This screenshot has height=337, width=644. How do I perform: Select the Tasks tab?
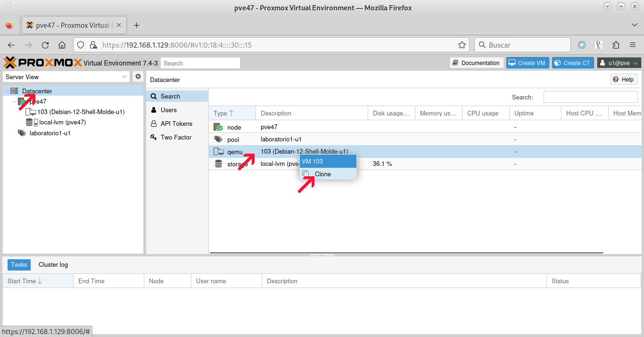[19, 265]
